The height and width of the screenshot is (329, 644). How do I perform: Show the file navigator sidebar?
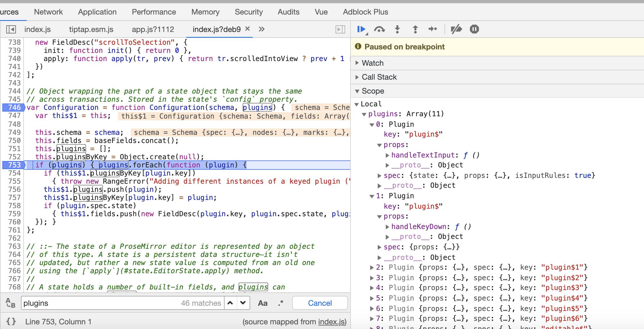[11, 29]
